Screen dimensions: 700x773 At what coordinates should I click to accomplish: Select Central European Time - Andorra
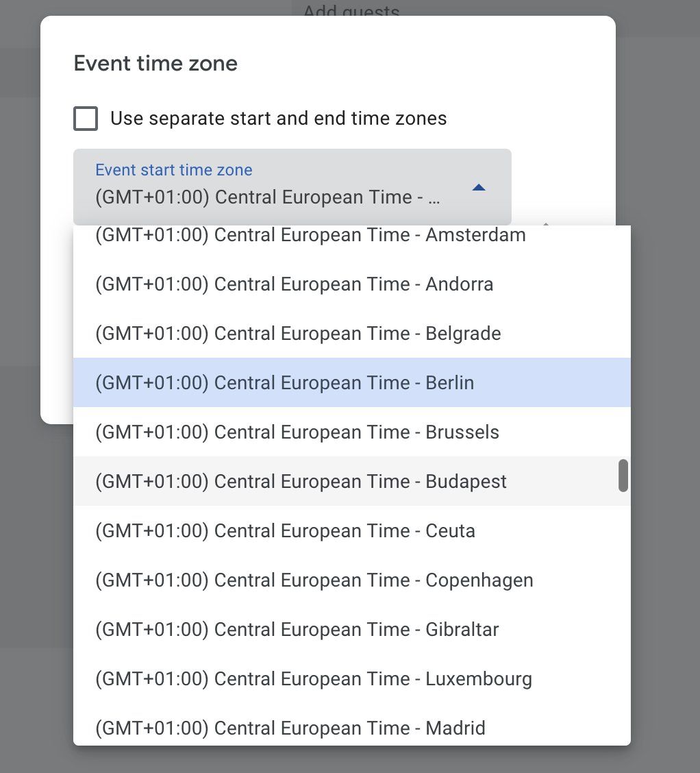(x=295, y=284)
